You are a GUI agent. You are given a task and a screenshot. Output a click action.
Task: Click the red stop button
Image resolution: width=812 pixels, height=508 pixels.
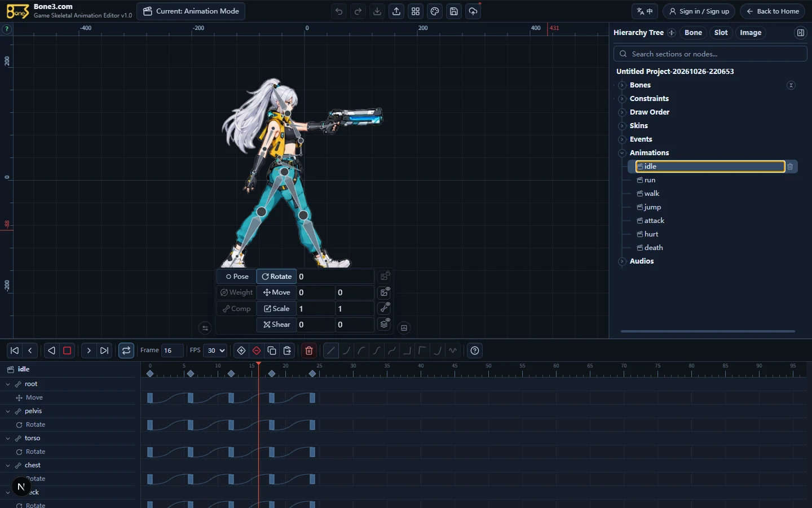coord(67,351)
